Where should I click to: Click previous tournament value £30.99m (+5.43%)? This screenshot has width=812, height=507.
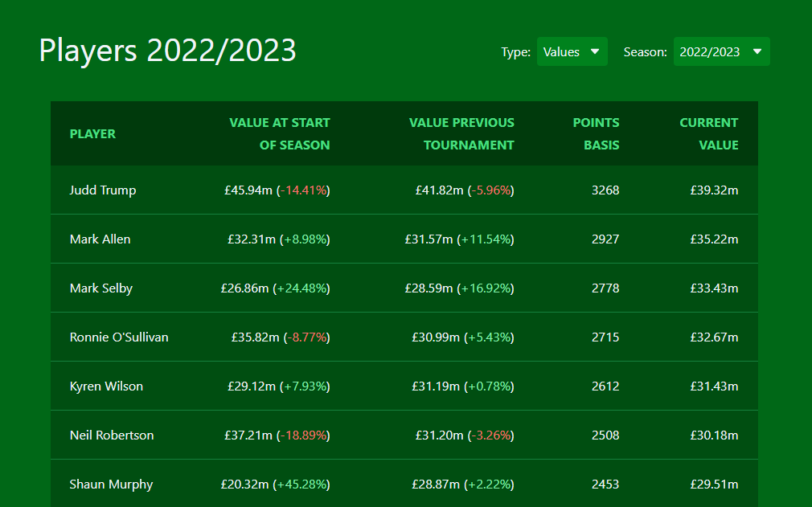(463, 337)
